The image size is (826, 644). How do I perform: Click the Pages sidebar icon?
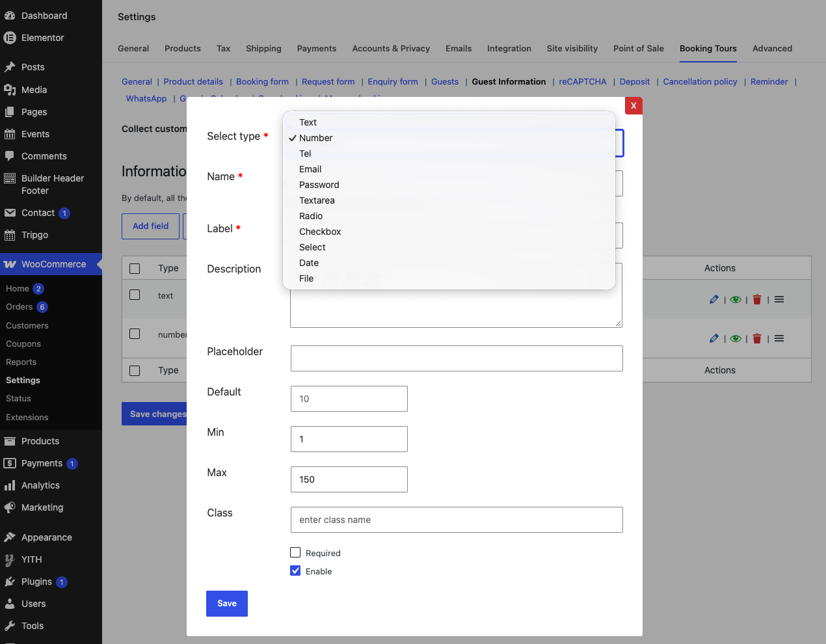click(x=10, y=112)
